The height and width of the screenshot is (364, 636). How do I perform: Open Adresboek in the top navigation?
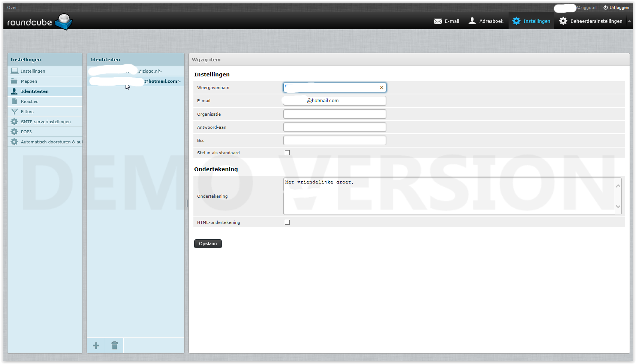click(486, 21)
